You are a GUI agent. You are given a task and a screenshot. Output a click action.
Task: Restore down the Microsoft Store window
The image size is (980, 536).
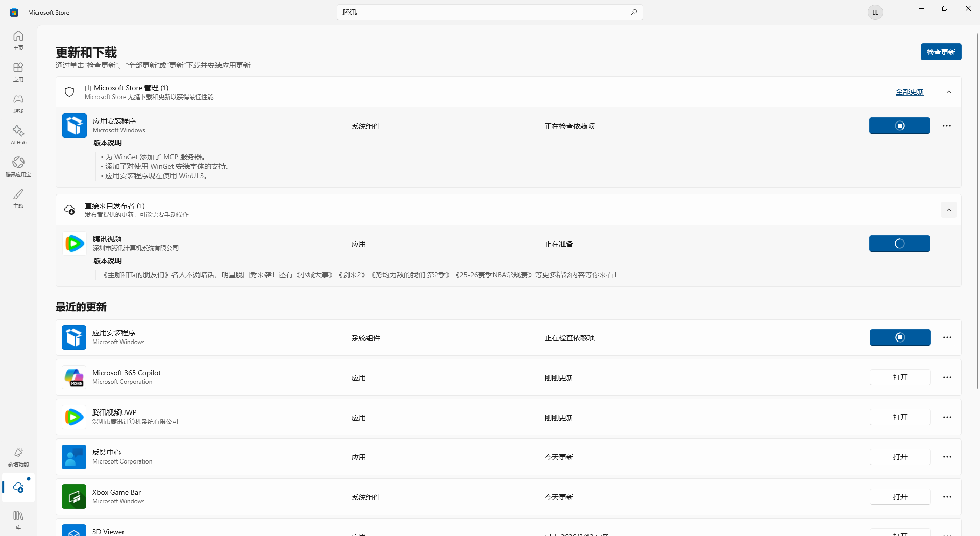coord(945,8)
